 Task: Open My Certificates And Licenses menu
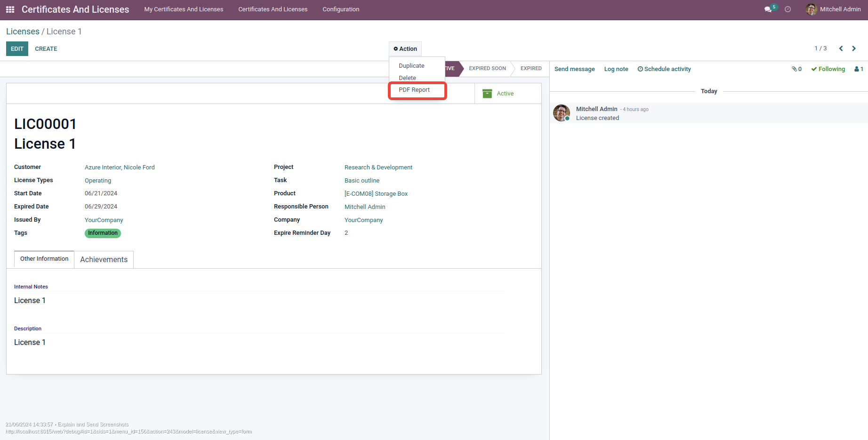tap(184, 9)
